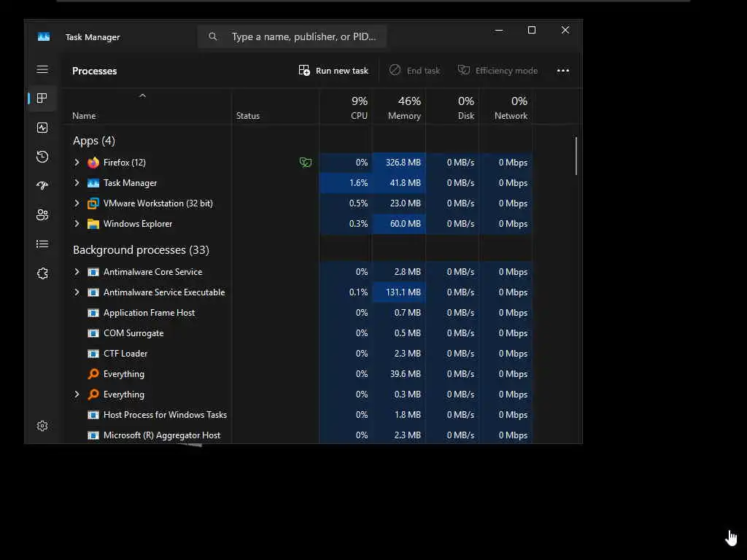
Task: Select the Application Frame Host name
Action: 149,313
